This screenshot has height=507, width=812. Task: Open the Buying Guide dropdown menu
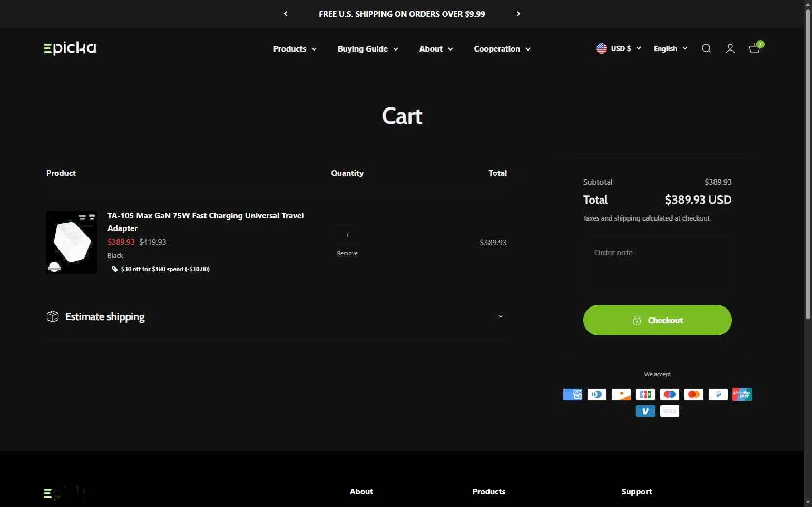tap(368, 49)
